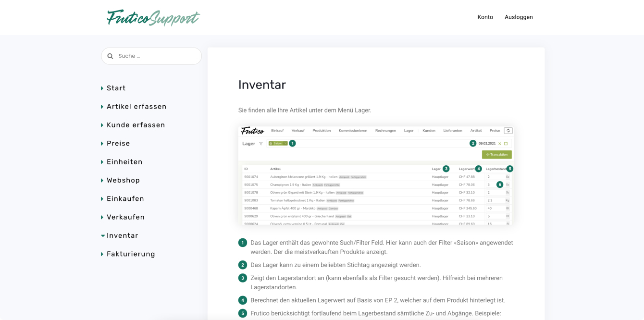Expand the Start arrow

[x=102, y=88]
